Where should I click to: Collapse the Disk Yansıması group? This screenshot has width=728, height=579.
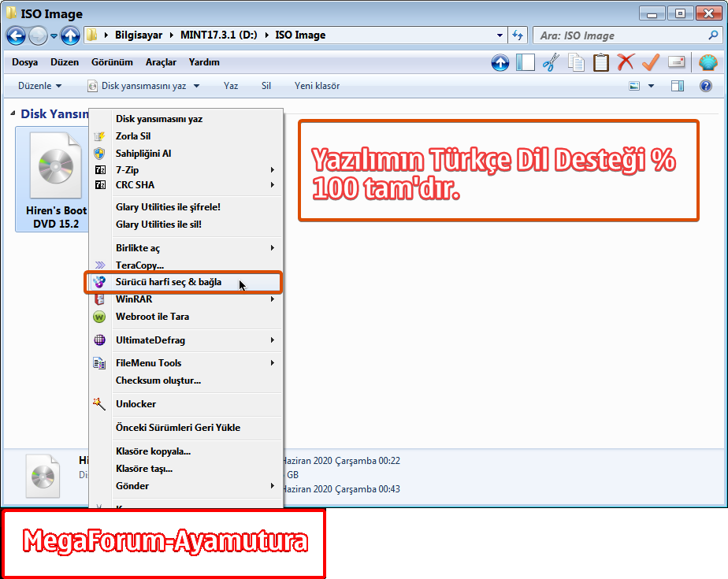tap(13, 113)
